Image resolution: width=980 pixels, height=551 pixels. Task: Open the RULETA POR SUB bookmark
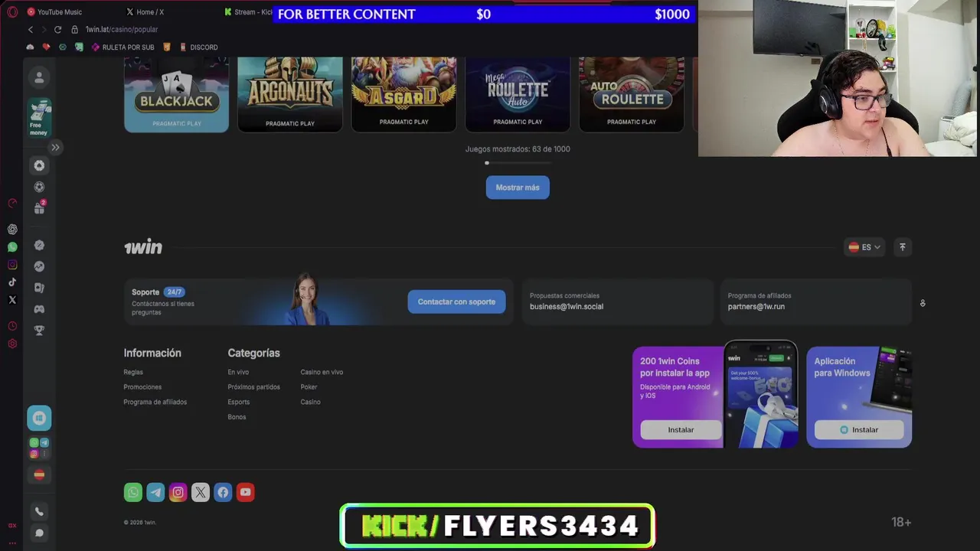coord(122,47)
